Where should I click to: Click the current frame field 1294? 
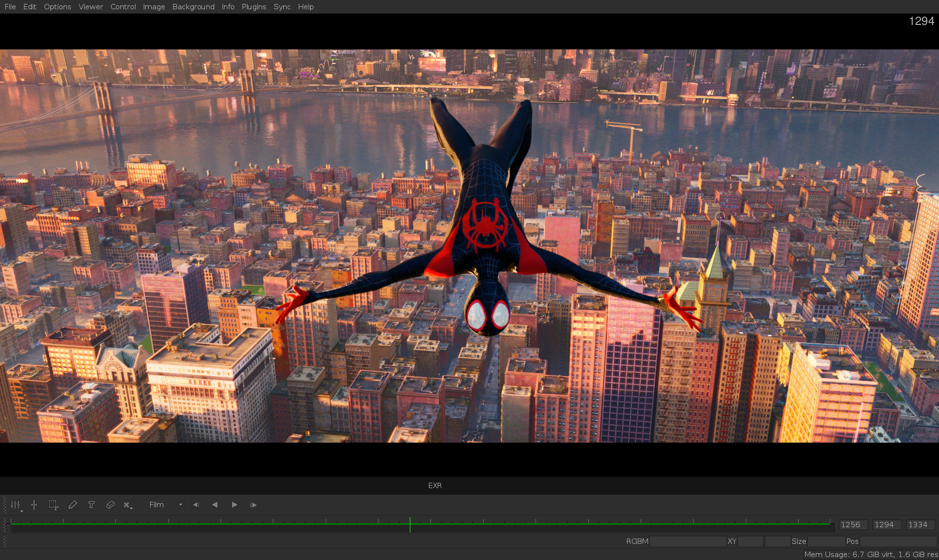pos(886,525)
